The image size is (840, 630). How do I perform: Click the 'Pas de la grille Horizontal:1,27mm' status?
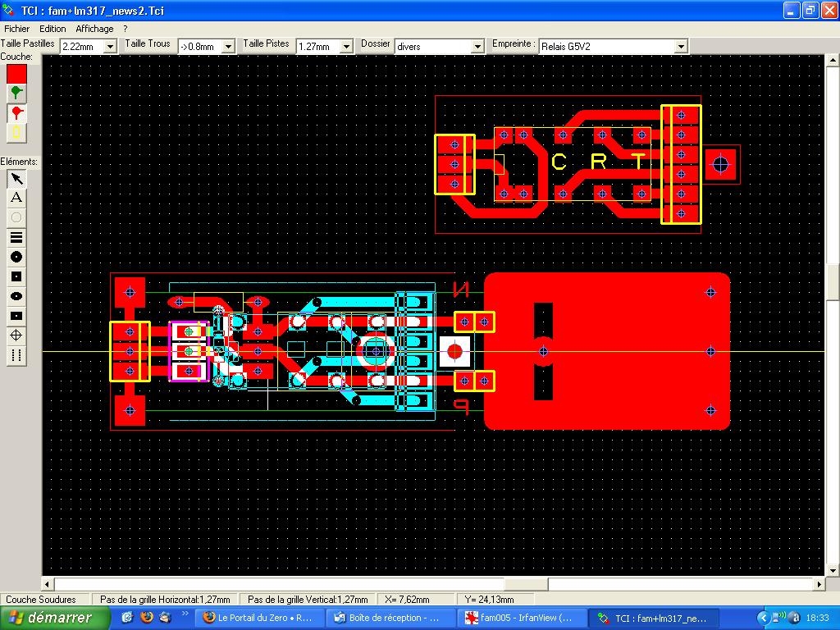tap(165, 600)
